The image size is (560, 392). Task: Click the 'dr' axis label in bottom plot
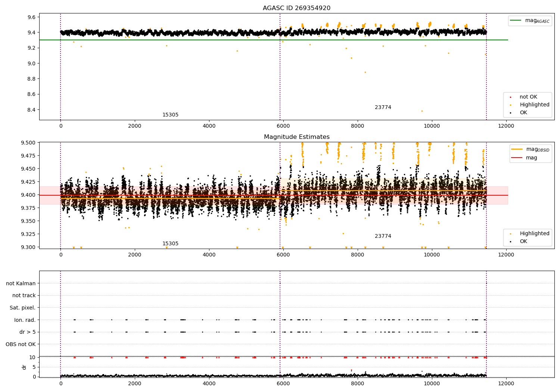point(24,367)
